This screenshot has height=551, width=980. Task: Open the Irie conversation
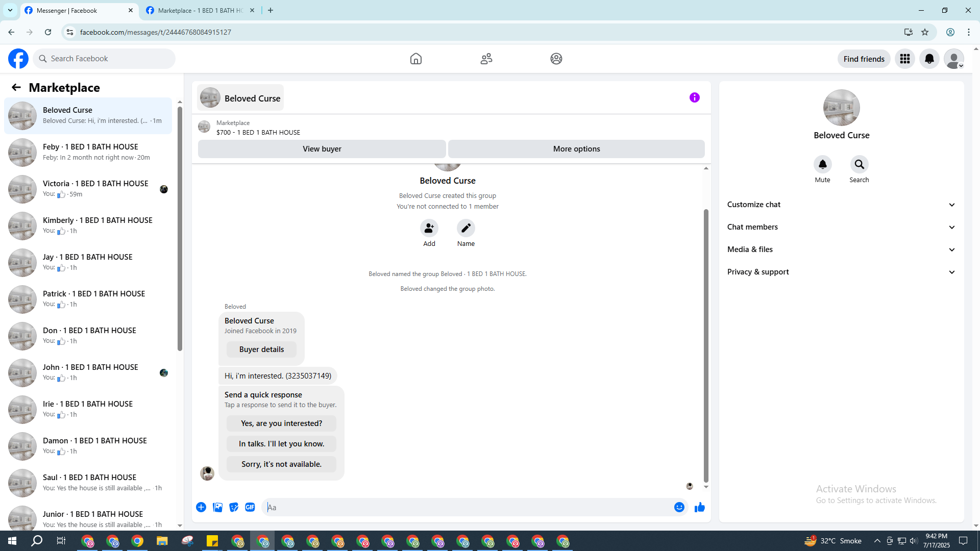coord(88,409)
